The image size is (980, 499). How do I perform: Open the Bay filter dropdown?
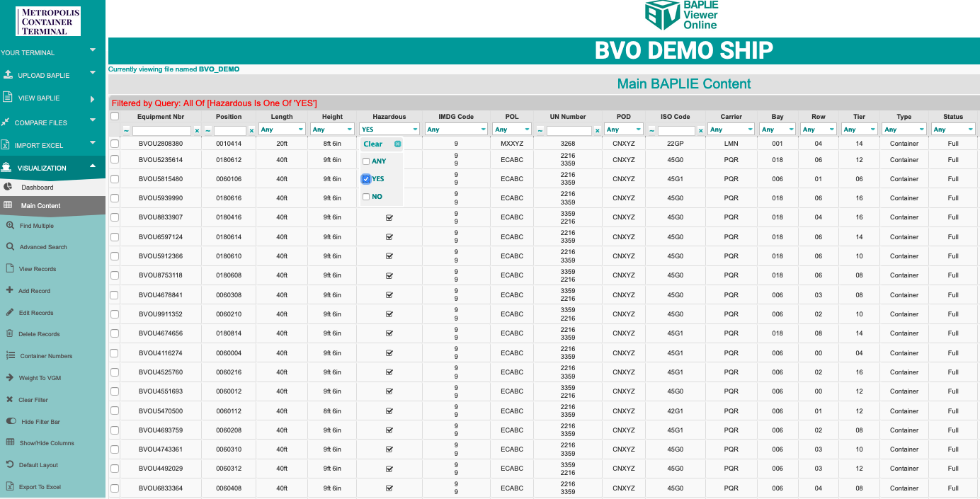click(777, 130)
